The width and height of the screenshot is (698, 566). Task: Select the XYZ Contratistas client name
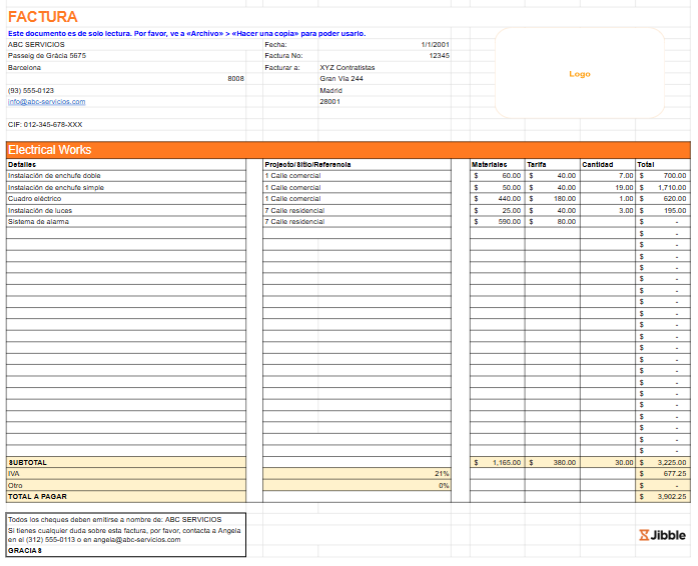tap(347, 67)
